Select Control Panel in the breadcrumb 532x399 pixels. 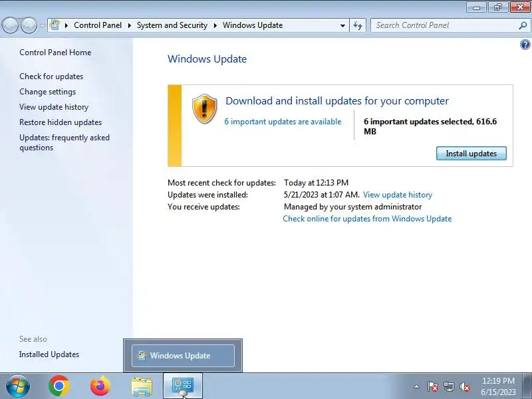pyautogui.click(x=98, y=25)
